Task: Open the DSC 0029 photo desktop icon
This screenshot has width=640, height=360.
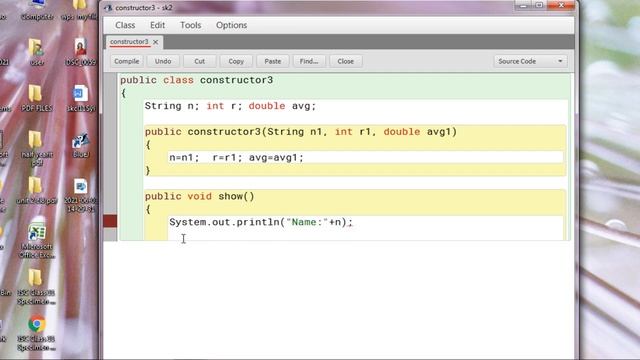Action: (x=80, y=52)
